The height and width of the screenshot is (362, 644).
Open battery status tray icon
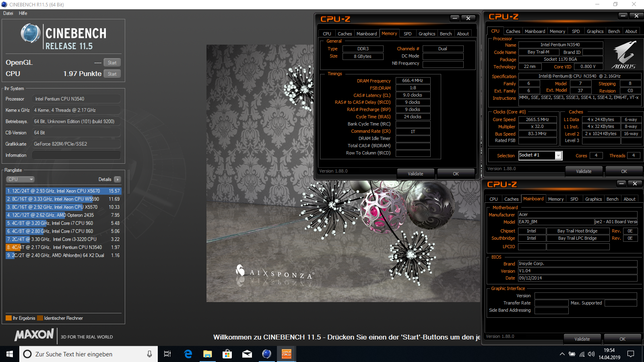coord(572,354)
